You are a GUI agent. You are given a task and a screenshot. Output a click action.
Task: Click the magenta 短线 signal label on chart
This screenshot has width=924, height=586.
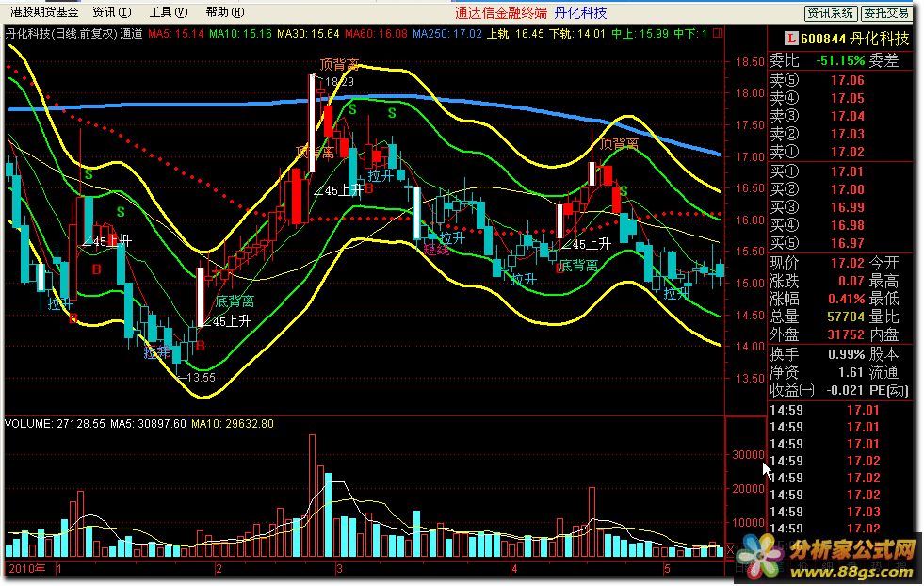[x=437, y=250]
